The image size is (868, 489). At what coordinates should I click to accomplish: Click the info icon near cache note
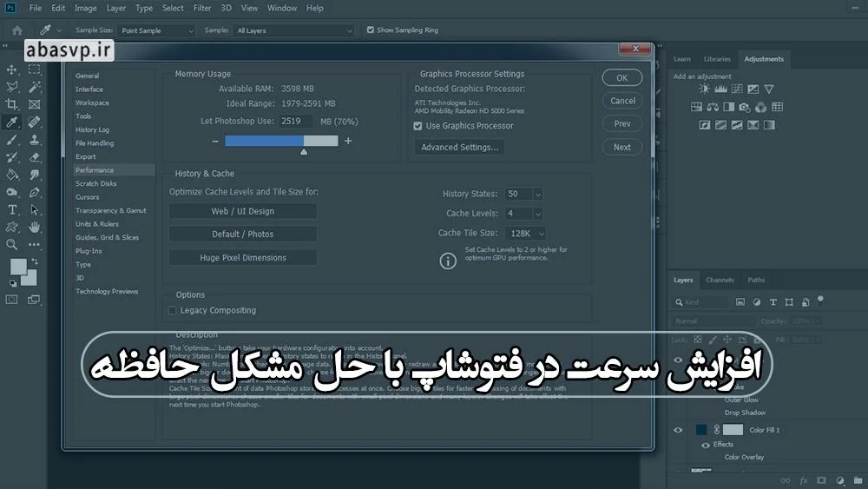(448, 261)
